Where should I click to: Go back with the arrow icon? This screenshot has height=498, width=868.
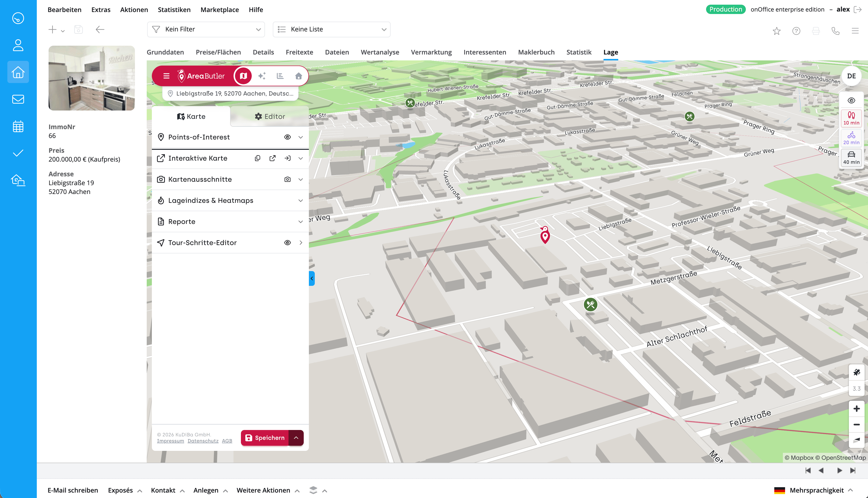pos(100,29)
